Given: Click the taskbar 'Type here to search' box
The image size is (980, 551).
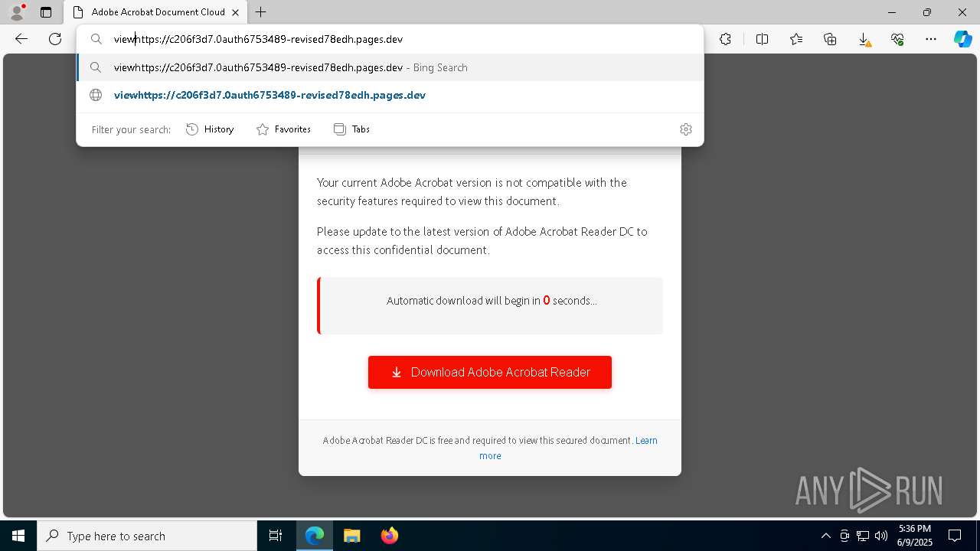Looking at the screenshot, I should tap(147, 536).
